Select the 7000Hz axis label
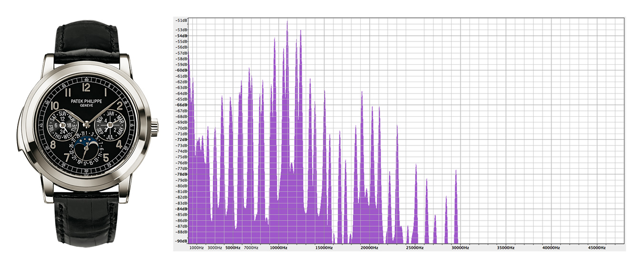644x268 pixels. 251,248
